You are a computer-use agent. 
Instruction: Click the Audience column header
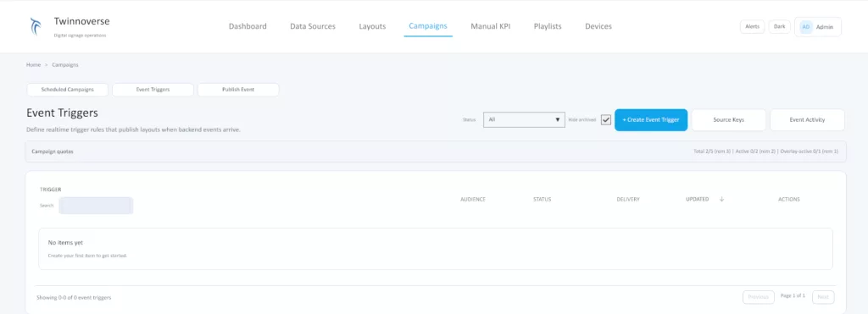[473, 199]
